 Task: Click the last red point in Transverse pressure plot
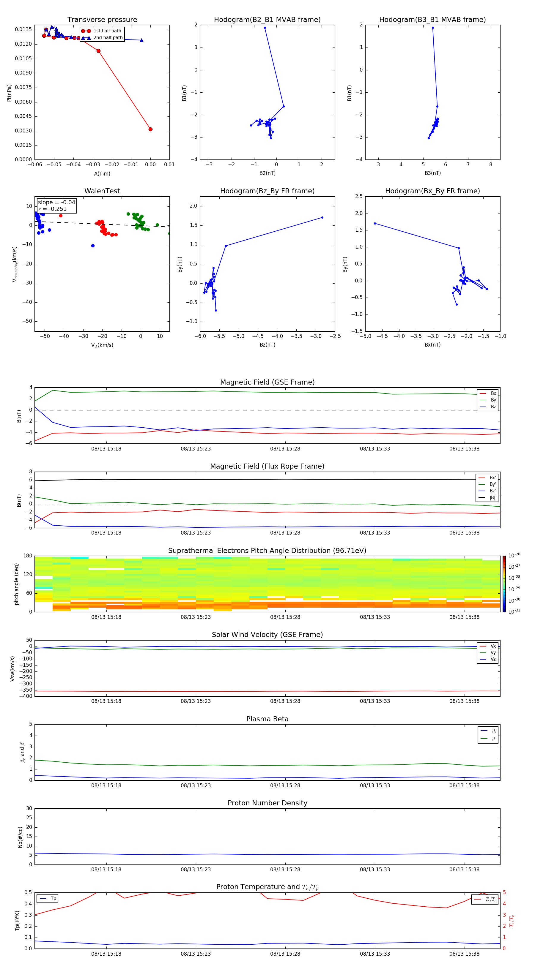150,129
